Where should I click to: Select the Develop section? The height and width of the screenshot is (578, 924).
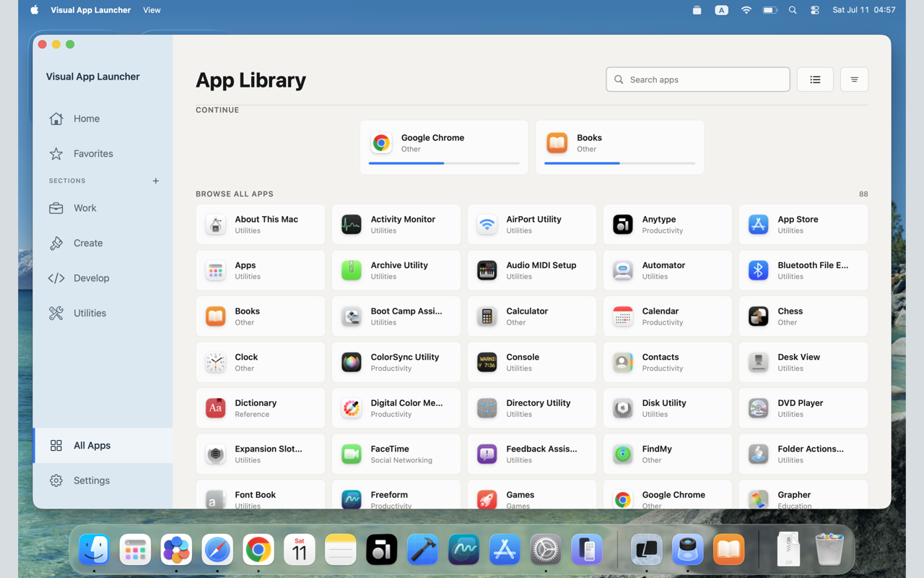[103, 278]
